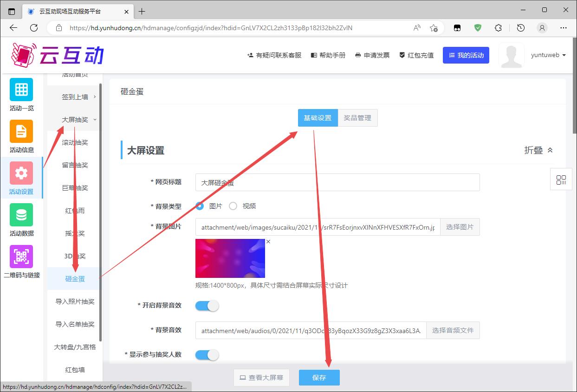Open the 活动设置 gear icon
577x392 pixels.
click(21, 173)
